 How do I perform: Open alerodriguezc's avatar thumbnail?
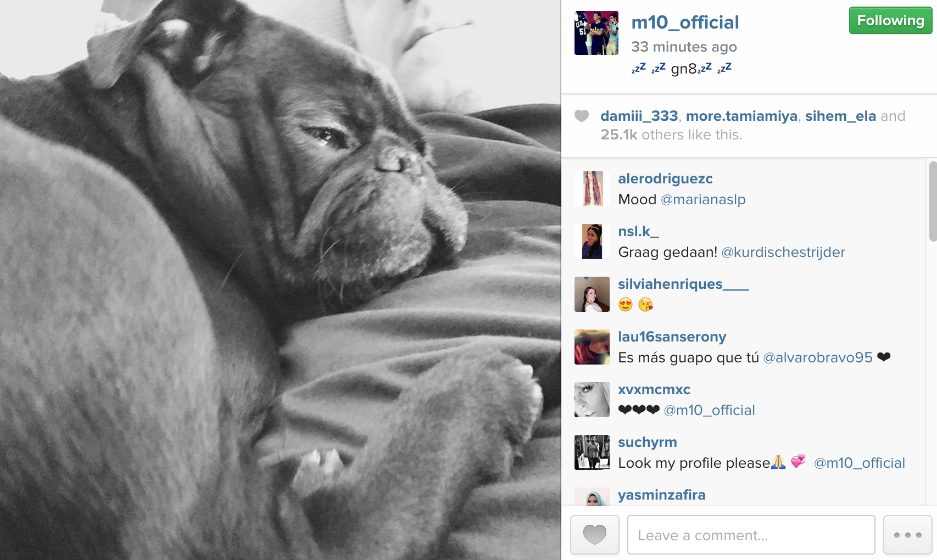pos(592,189)
